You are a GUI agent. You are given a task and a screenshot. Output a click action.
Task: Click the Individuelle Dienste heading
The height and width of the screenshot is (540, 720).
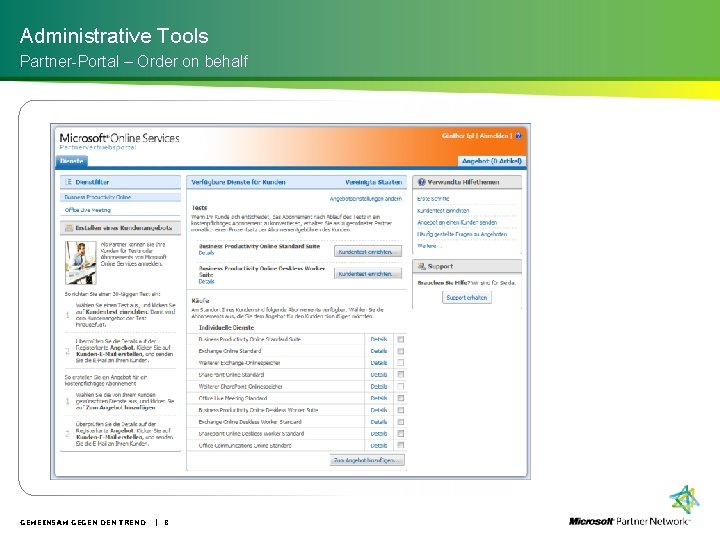pos(226,328)
